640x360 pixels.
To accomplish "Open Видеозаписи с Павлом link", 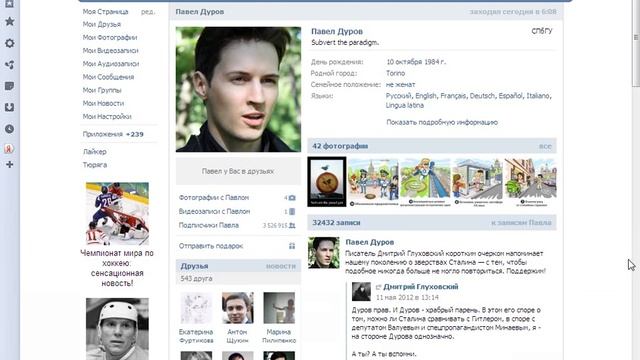I will click(214, 211).
